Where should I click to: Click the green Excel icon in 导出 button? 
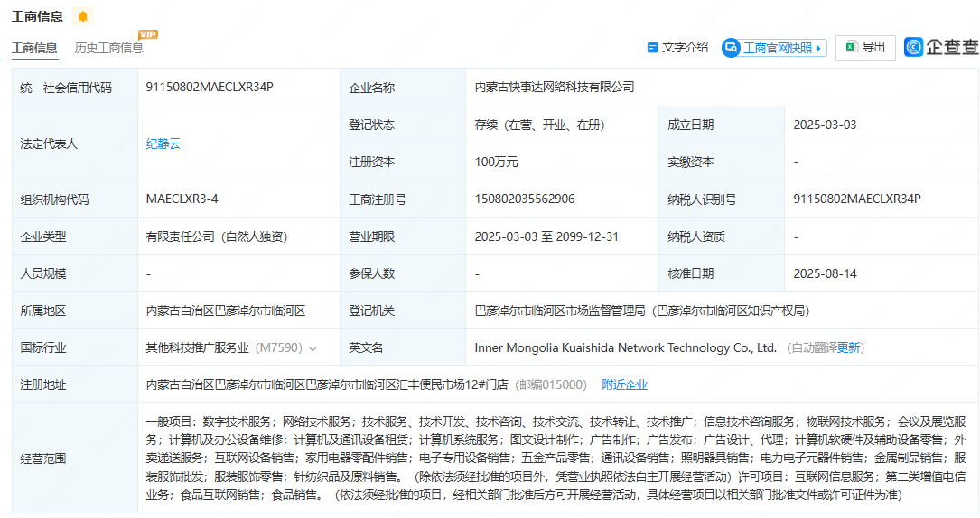(x=850, y=48)
